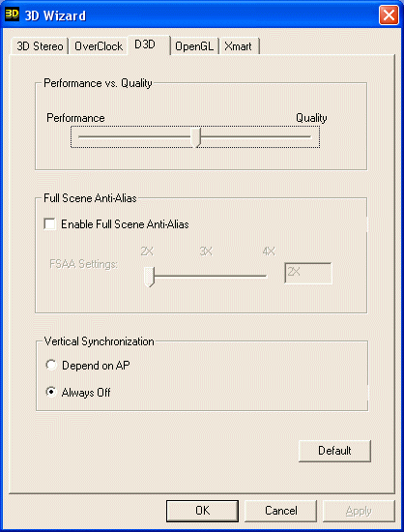Click the 3D Wizard title bar icon
This screenshot has width=404, height=532.
pos(13,15)
